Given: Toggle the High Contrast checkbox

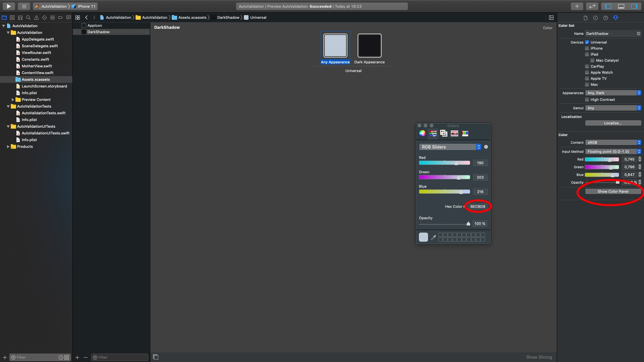Looking at the screenshot, I should tap(587, 100).
